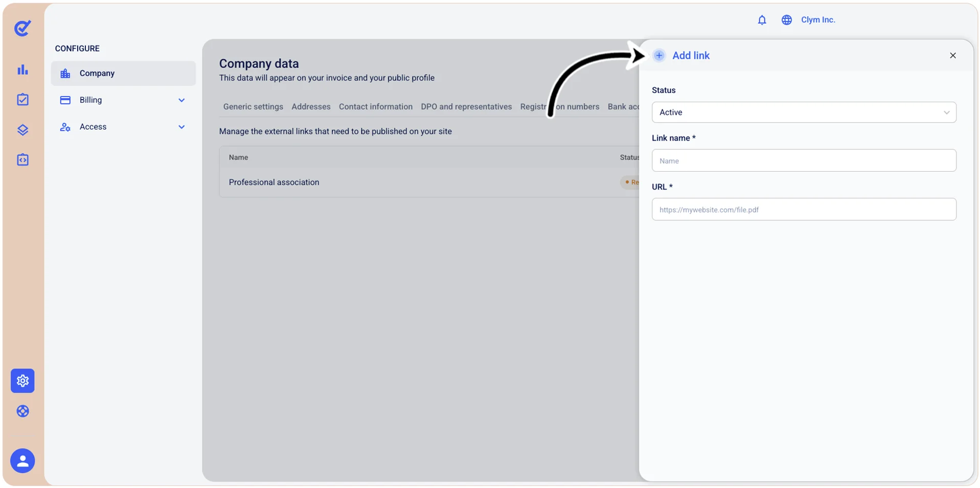
Task: Click the Access user-gear icon
Action: [x=65, y=127]
